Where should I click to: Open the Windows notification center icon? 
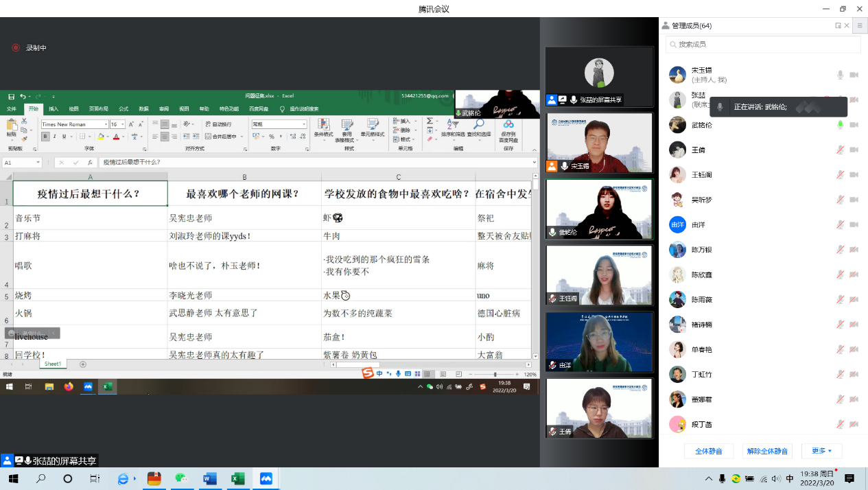(x=849, y=478)
